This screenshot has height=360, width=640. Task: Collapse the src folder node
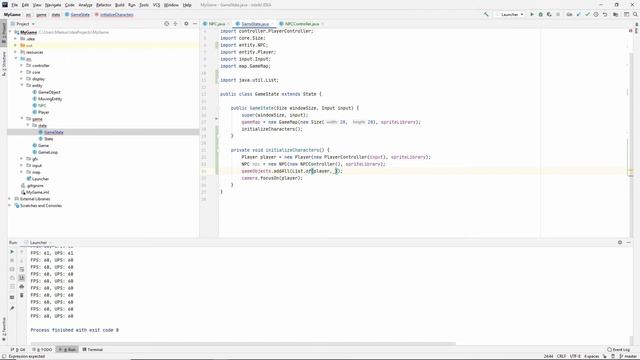(16, 59)
